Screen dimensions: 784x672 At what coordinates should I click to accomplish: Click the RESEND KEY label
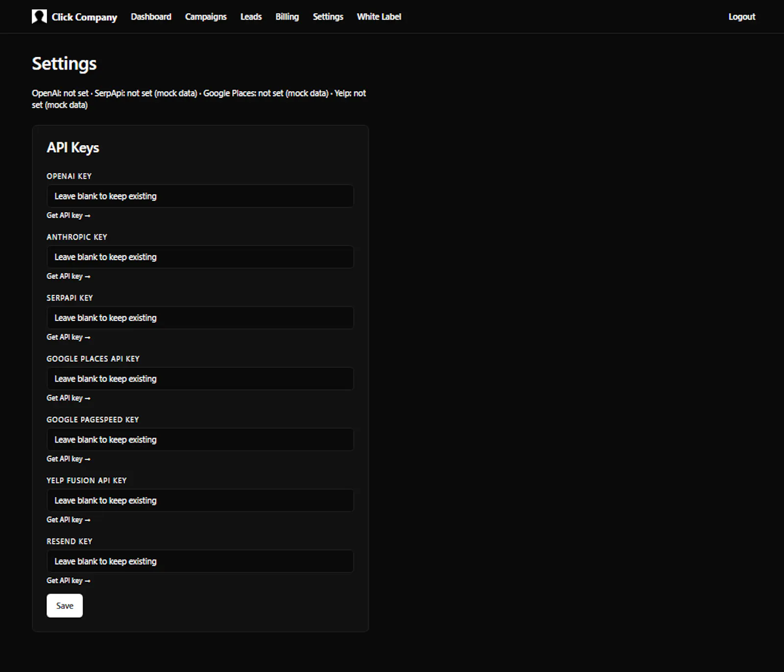click(70, 541)
